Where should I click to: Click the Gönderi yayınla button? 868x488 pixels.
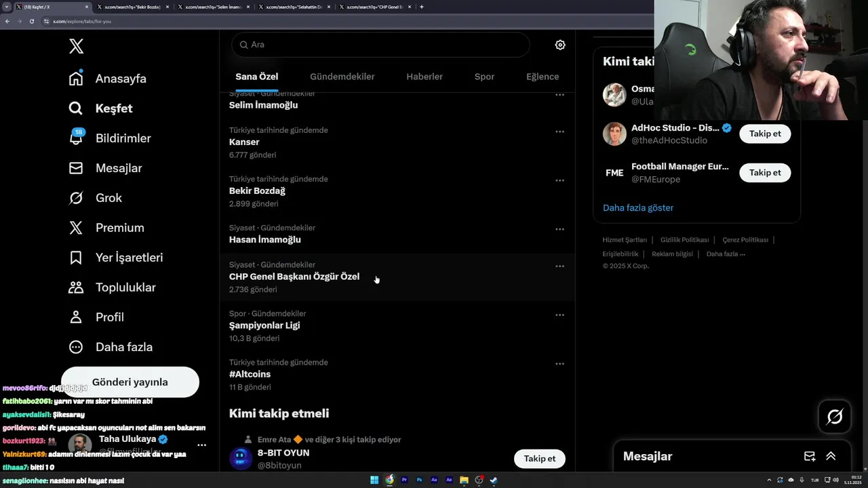click(x=130, y=382)
